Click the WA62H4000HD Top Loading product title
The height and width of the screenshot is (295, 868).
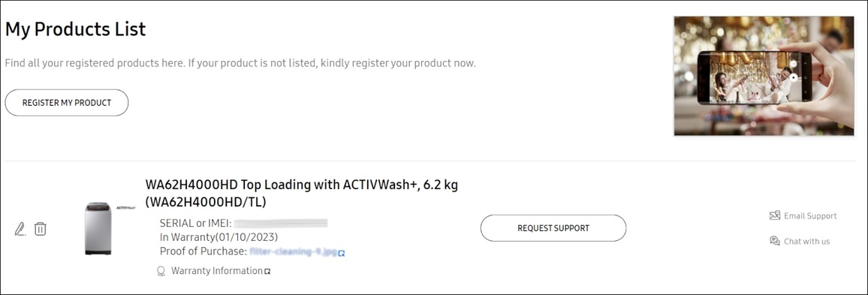click(302, 193)
